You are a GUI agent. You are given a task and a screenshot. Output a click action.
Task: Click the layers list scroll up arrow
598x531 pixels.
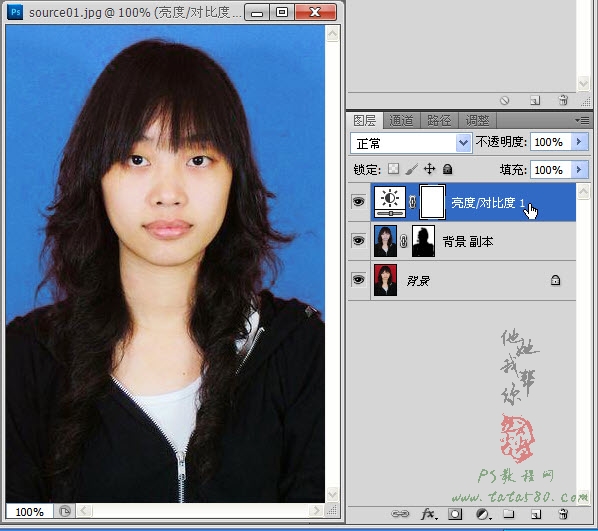583,191
